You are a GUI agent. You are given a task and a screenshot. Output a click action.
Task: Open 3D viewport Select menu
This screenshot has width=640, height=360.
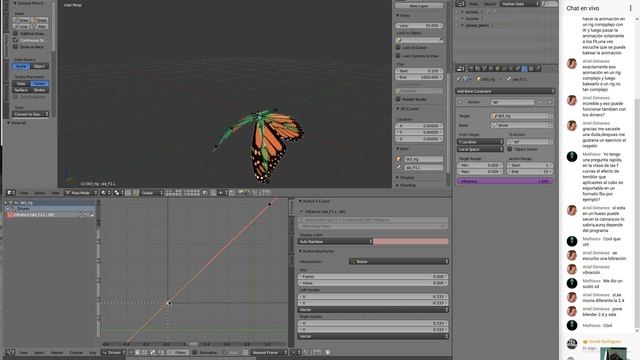pyautogui.click(x=40, y=193)
